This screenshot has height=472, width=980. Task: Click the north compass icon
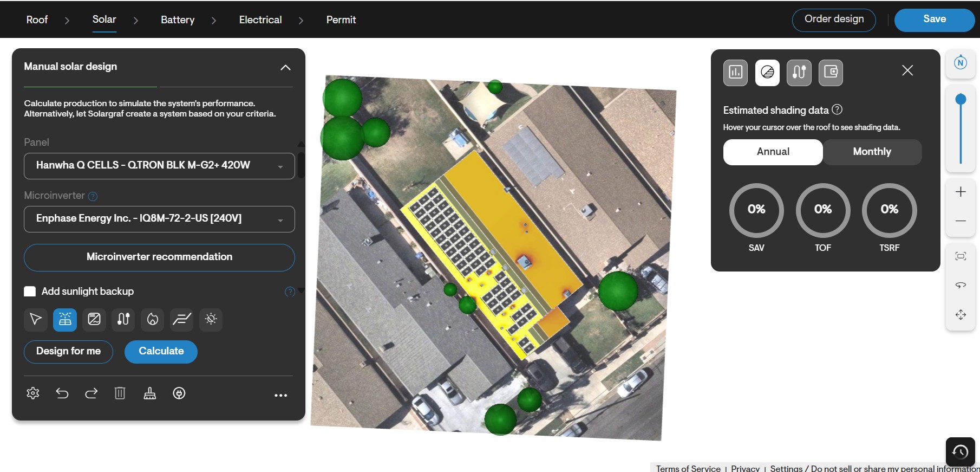tap(961, 63)
